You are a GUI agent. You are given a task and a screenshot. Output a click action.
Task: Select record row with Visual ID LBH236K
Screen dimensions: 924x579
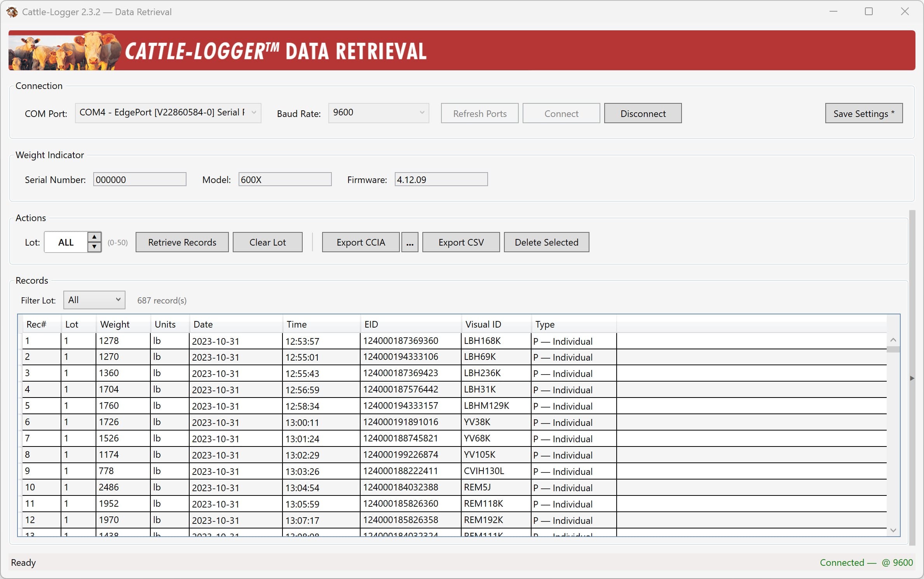[454, 373]
